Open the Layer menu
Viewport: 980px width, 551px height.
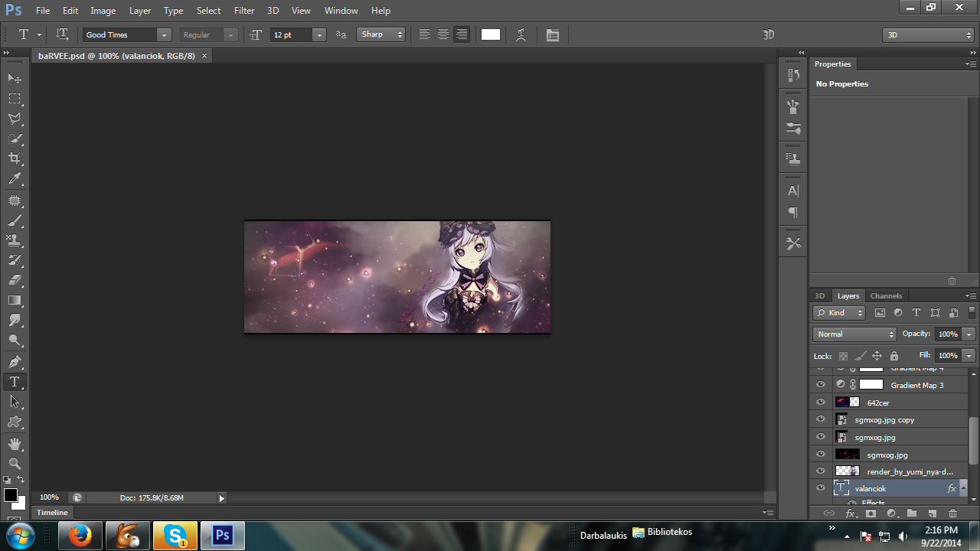[x=140, y=11]
